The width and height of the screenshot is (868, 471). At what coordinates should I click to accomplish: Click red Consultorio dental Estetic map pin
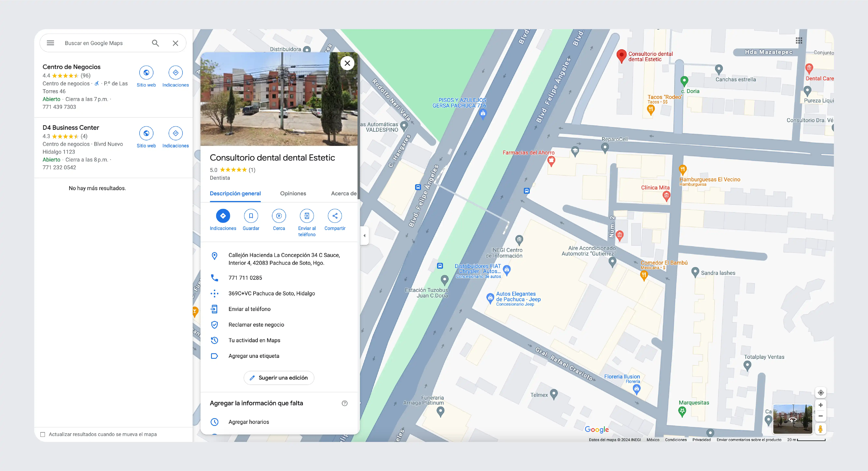pyautogui.click(x=622, y=56)
